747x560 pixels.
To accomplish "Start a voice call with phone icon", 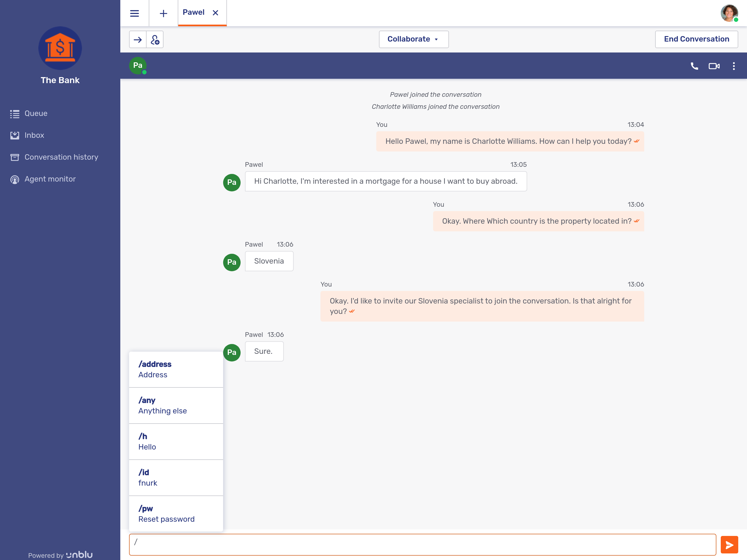I will (694, 66).
